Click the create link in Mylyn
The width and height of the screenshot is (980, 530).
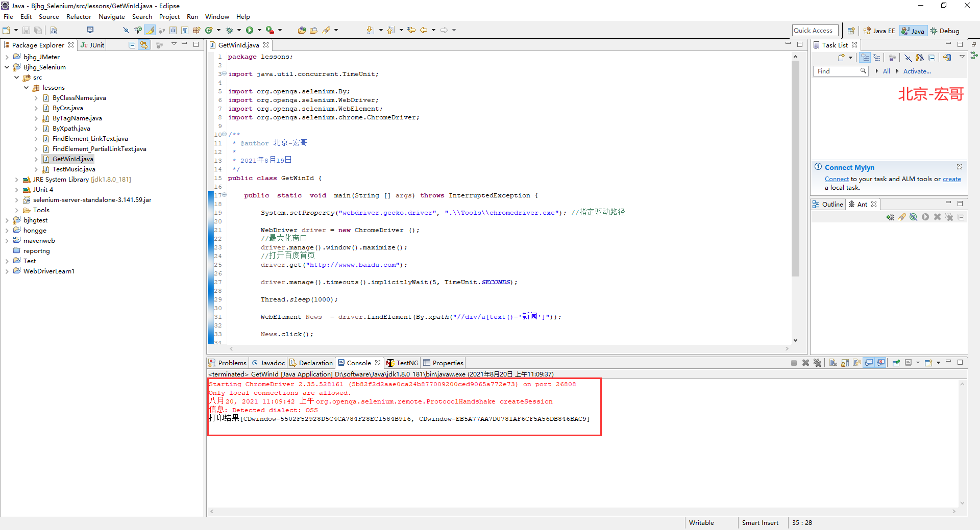point(951,179)
